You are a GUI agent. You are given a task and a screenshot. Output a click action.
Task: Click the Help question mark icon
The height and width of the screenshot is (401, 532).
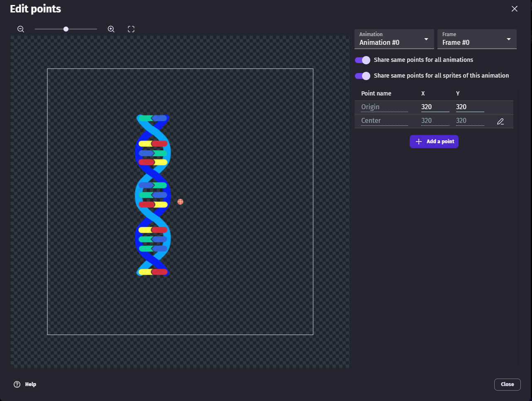(17, 384)
